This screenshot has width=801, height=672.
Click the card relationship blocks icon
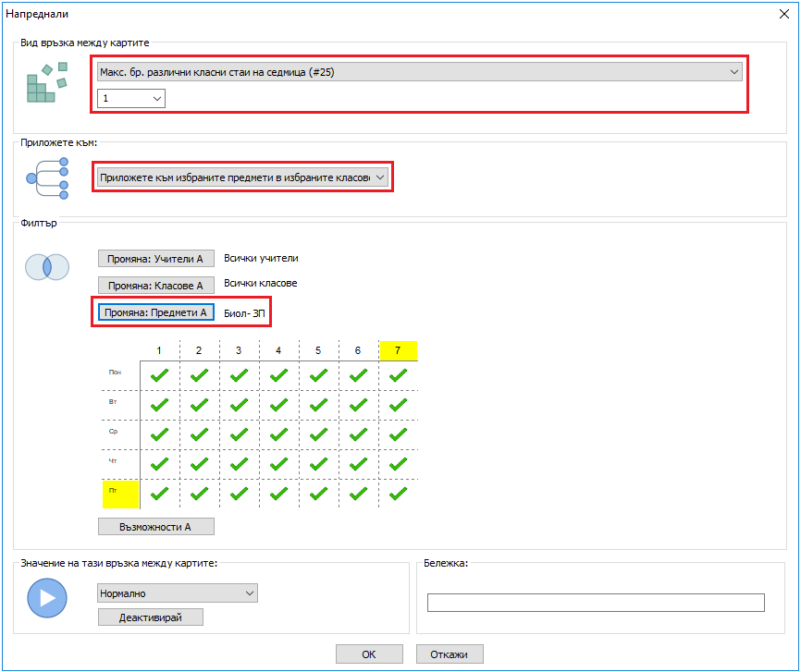(x=47, y=83)
